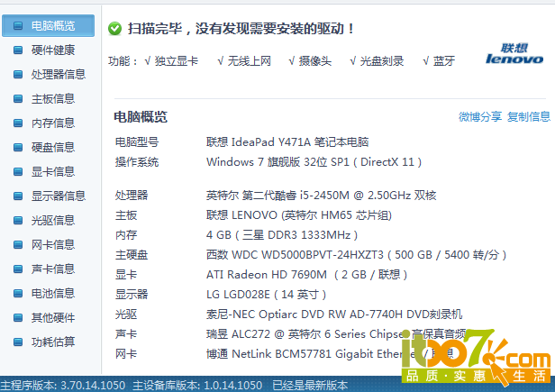Click the 博通 NetLink BCM57781 value

coord(330,354)
